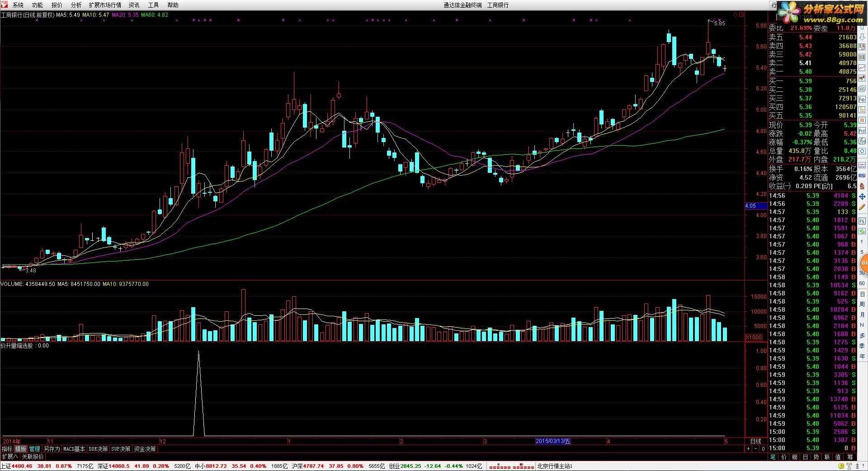Switch to 1-minute period
Viewport: 868px width, 471px height.
(862, 242)
